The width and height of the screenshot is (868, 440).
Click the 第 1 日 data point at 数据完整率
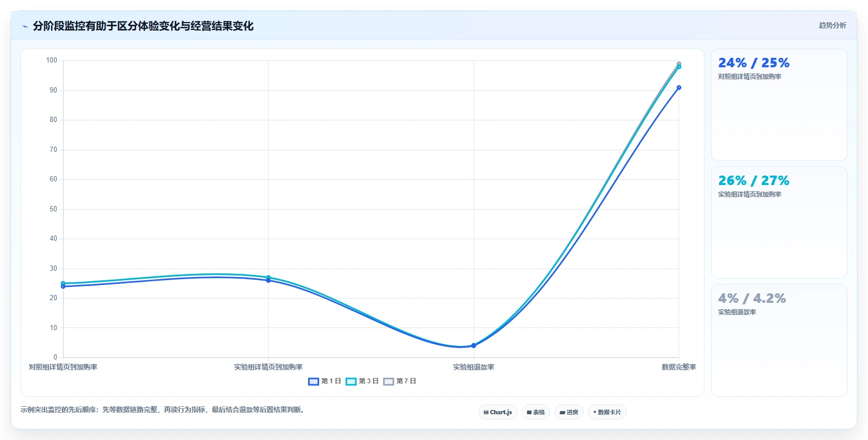679,88
